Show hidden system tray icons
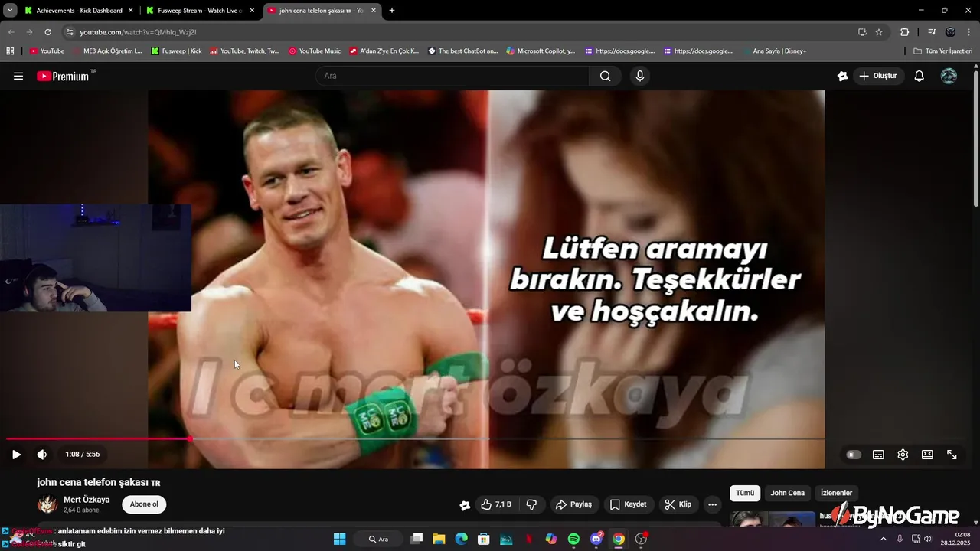 pyautogui.click(x=884, y=539)
